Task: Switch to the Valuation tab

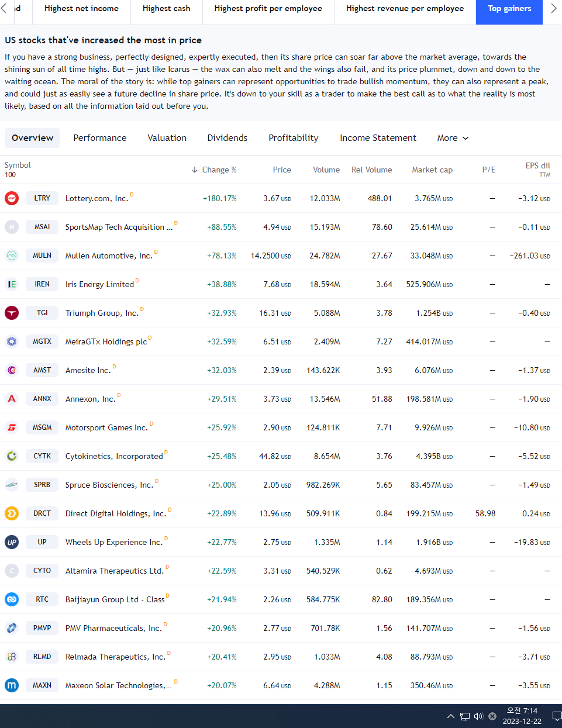Action: pyautogui.click(x=167, y=138)
